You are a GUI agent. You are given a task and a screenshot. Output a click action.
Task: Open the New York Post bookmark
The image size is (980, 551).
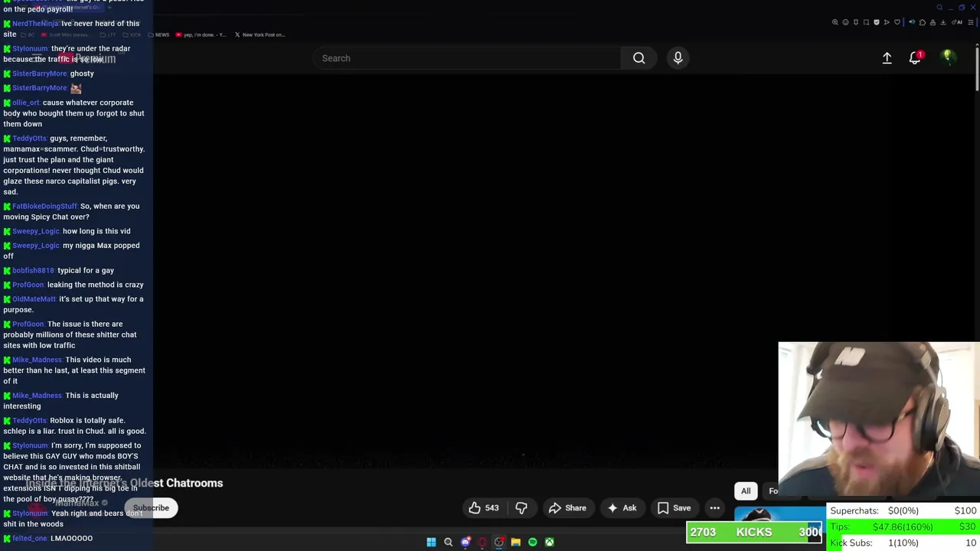pos(260,34)
